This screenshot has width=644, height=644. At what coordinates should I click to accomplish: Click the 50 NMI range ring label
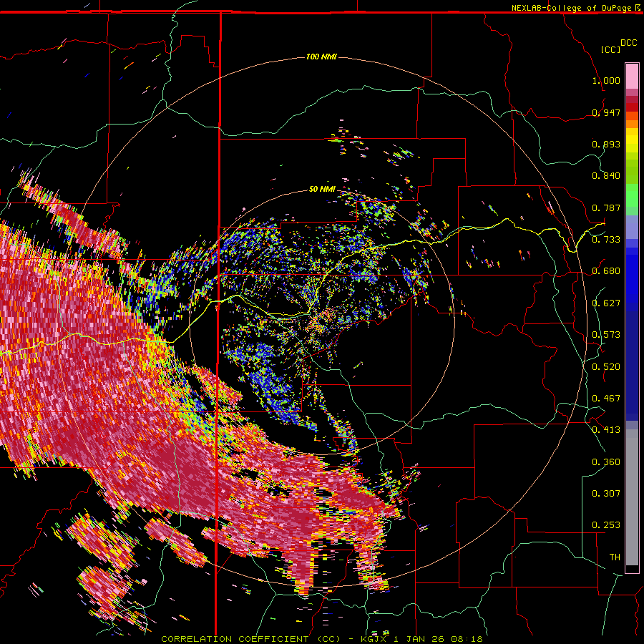point(322,189)
